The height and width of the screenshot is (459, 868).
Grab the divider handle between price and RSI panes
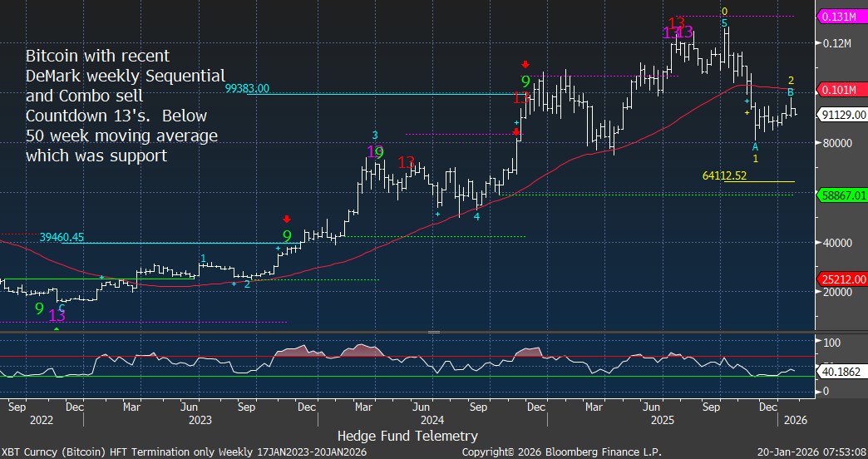click(433, 332)
